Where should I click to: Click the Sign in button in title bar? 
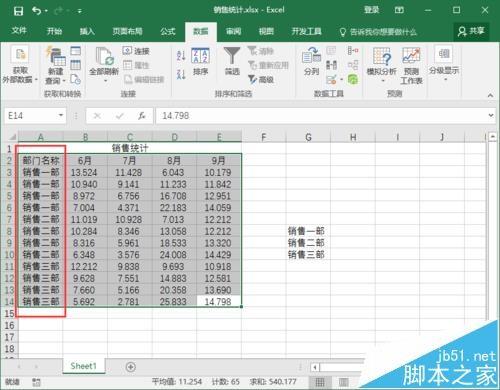click(x=371, y=10)
